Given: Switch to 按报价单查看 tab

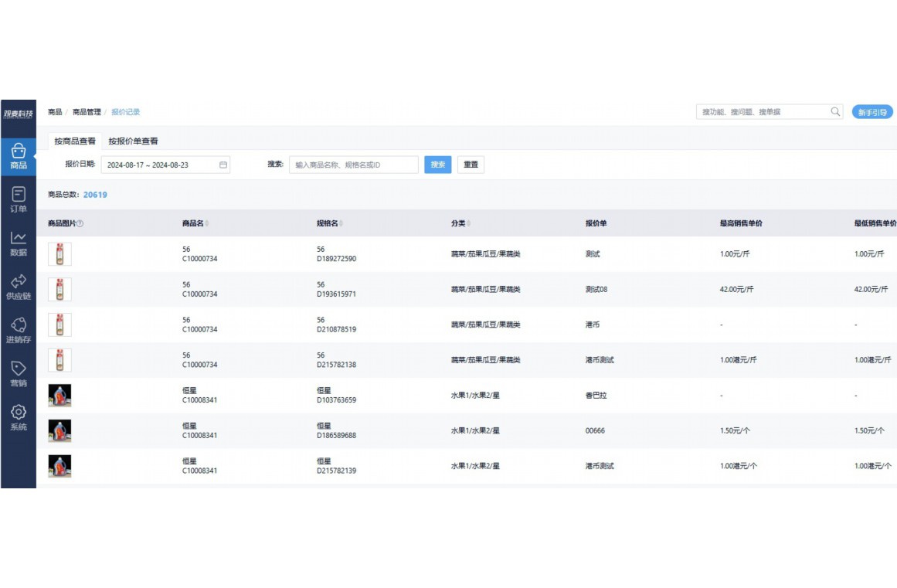Looking at the screenshot, I should (133, 141).
